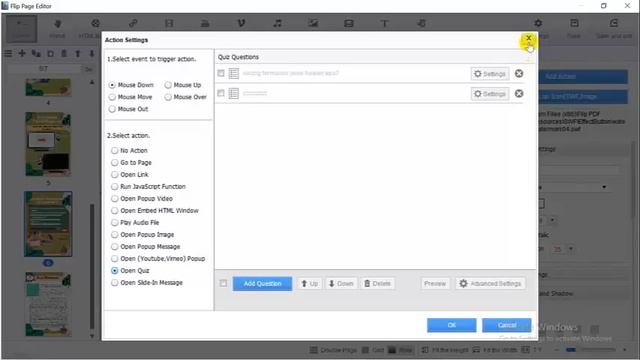Choose the Open Link action
The image size is (640, 360).
114,175
